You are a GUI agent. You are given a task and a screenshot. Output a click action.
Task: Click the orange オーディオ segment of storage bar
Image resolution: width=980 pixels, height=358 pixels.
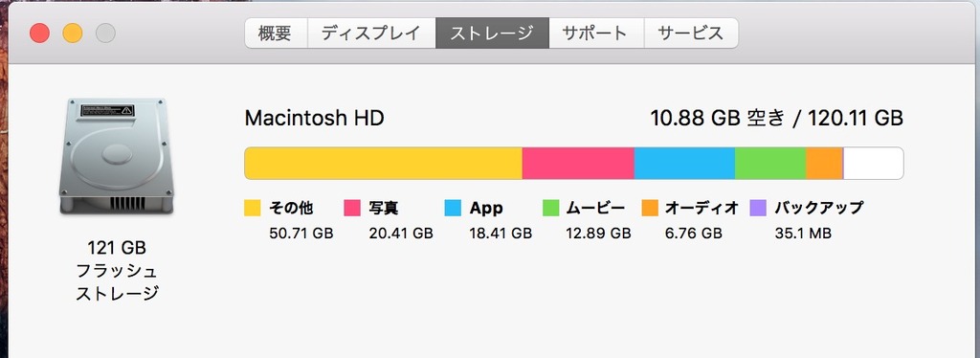(824, 163)
